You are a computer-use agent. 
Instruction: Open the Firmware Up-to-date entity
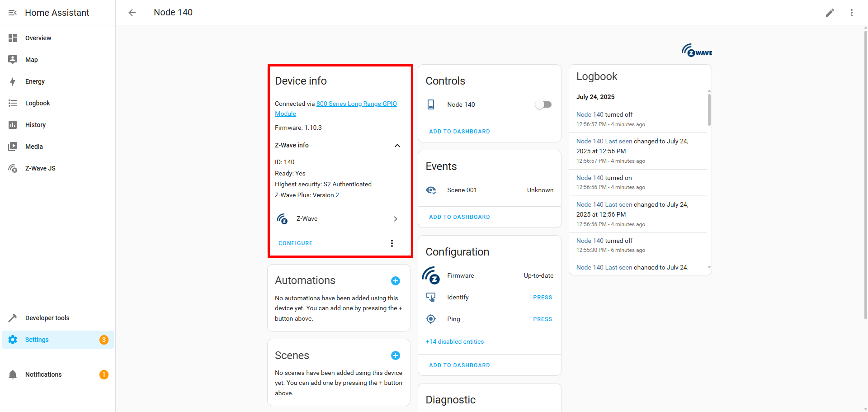pos(490,275)
